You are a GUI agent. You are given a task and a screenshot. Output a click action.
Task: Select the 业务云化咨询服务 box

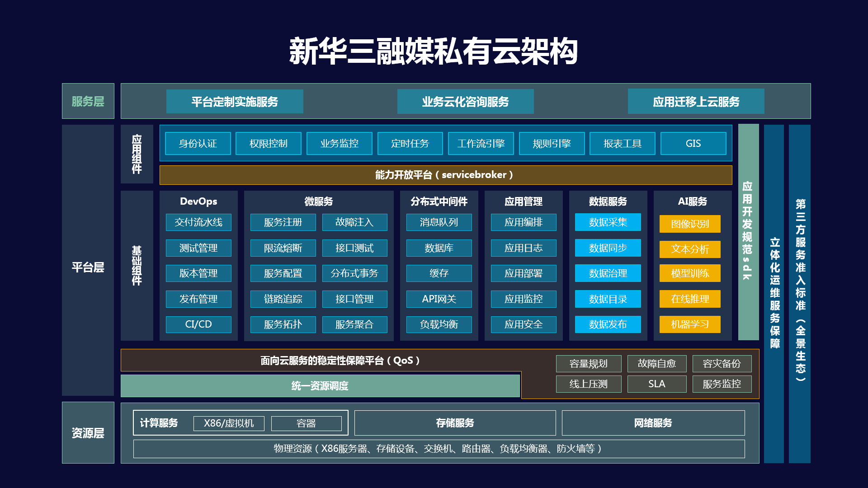[x=465, y=102]
